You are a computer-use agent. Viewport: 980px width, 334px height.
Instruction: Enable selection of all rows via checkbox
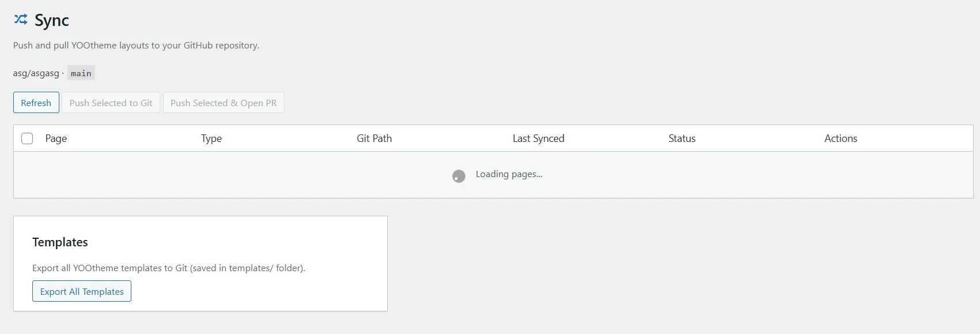tap(27, 138)
